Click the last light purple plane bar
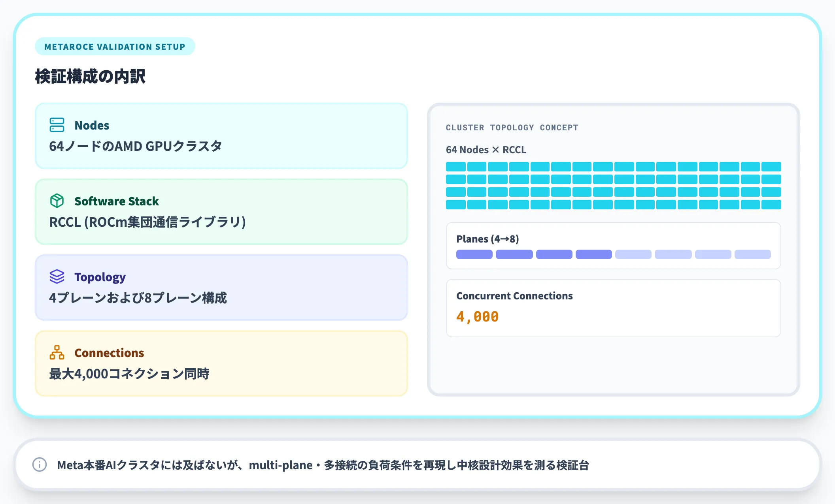Image resolution: width=835 pixels, height=504 pixels. (753, 254)
